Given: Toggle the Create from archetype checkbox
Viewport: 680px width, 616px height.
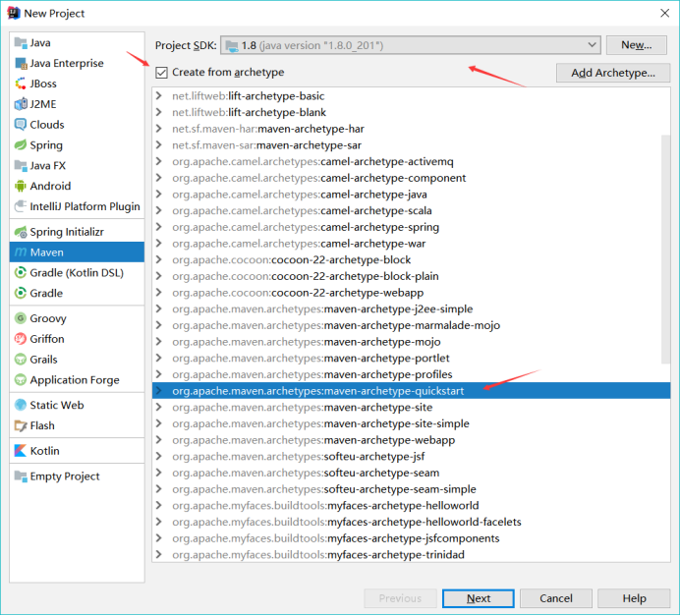Looking at the screenshot, I should (161, 73).
